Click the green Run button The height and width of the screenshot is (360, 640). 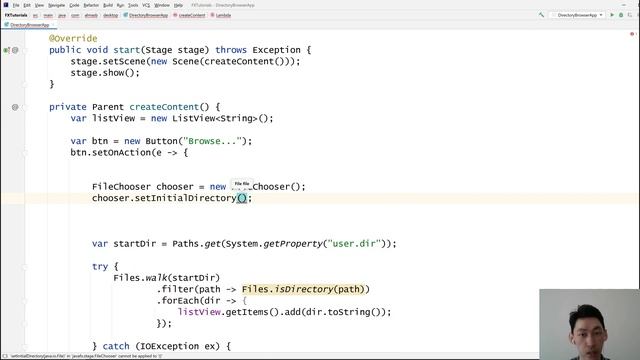[x=612, y=15]
